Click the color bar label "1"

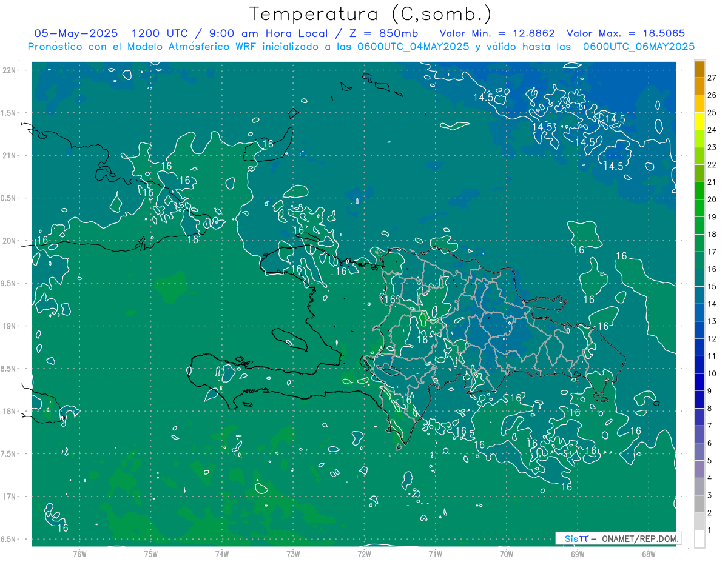[x=710, y=530]
